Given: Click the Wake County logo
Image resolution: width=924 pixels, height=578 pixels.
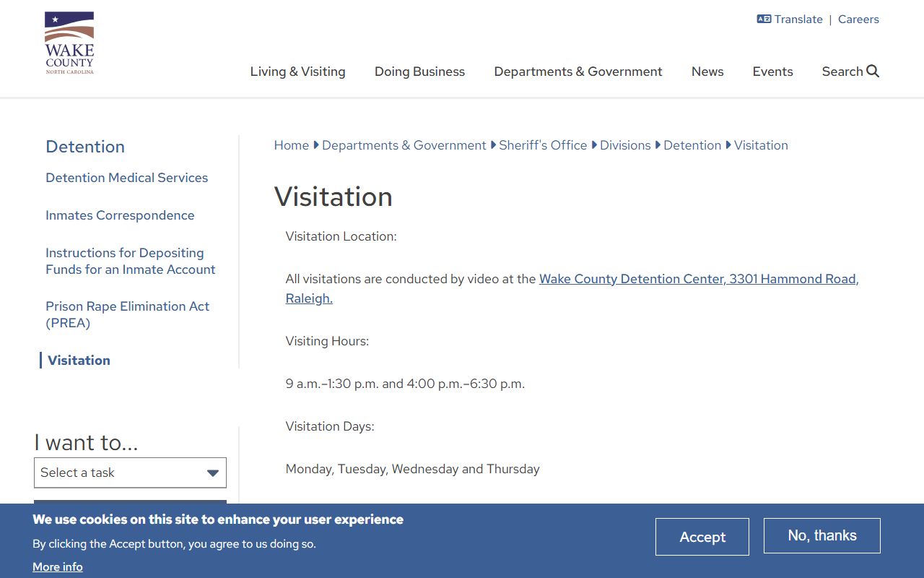Looking at the screenshot, I should tap(69, 43).
